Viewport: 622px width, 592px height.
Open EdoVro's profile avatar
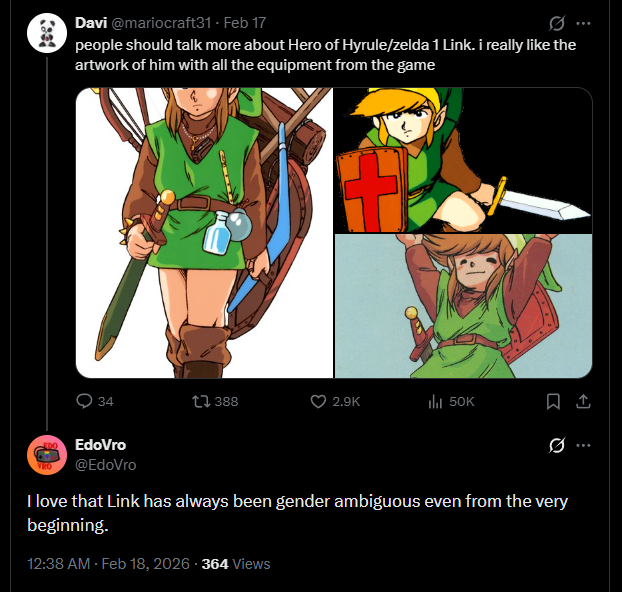click(46, 455)
